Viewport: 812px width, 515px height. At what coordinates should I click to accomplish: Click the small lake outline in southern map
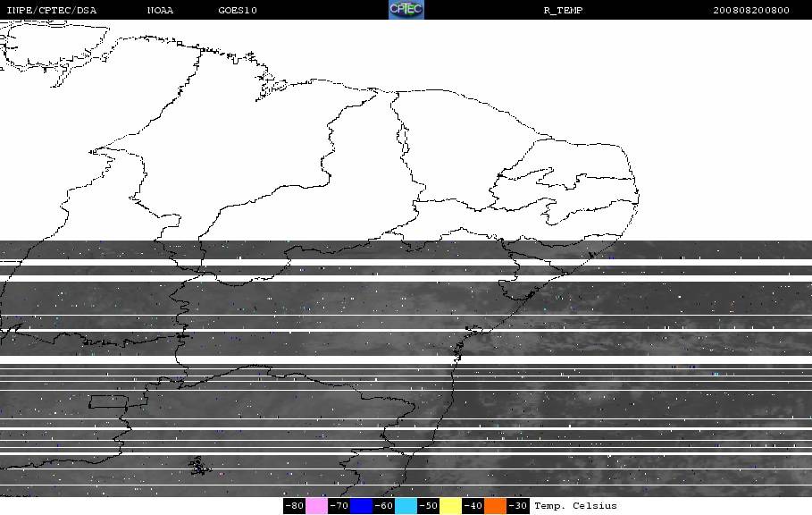199,467
